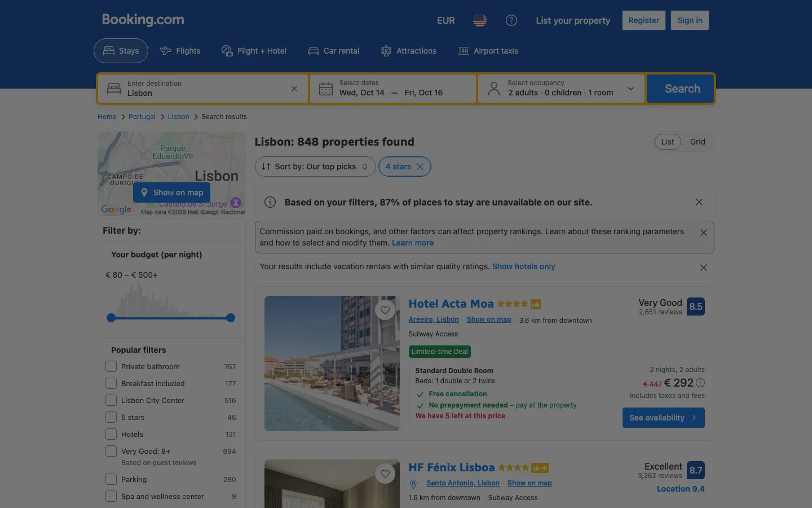Click the location pin icon by Santo Antonio
The width and height of the screenshot is (812, 508).
(x=413, y=484)
